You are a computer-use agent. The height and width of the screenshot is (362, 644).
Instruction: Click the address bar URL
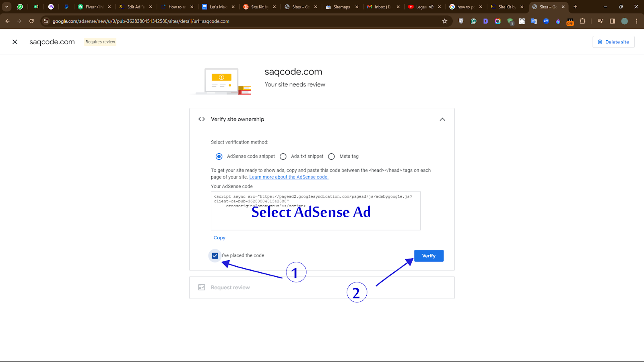[141, 21]
